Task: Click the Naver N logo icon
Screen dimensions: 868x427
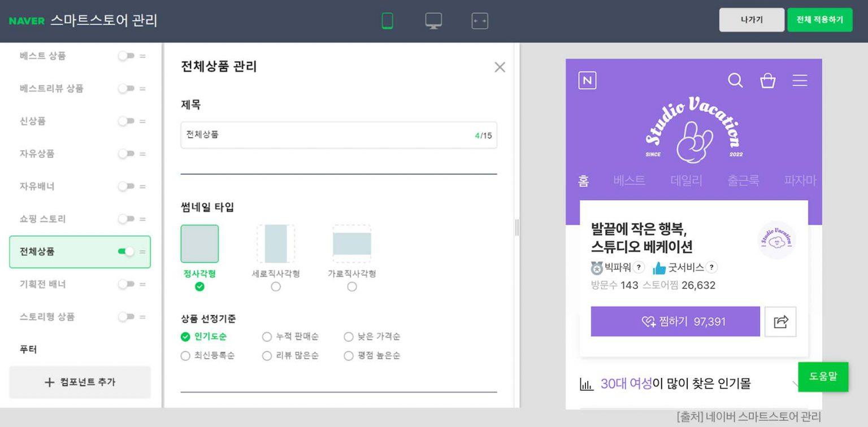Action: tap(587, 81)
